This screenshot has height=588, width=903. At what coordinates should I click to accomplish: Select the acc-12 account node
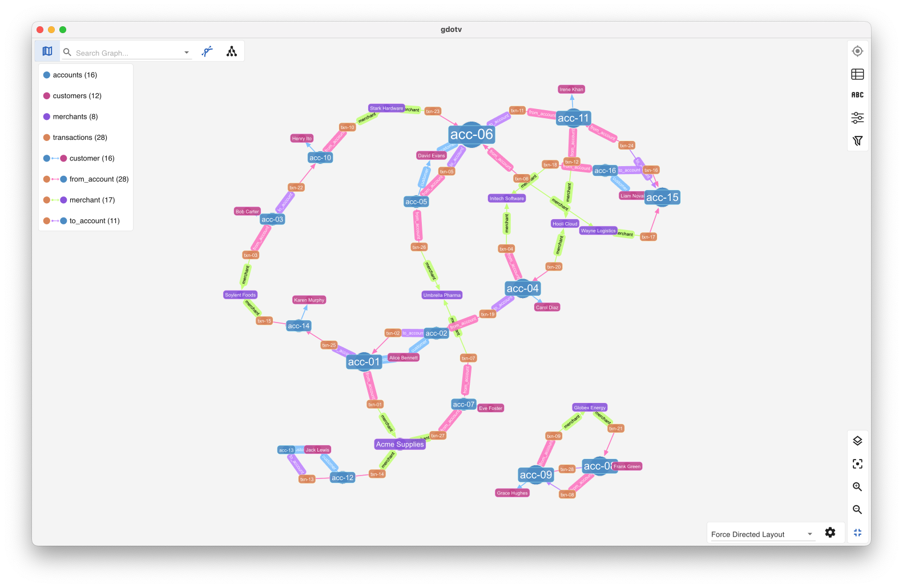point(342,478)
